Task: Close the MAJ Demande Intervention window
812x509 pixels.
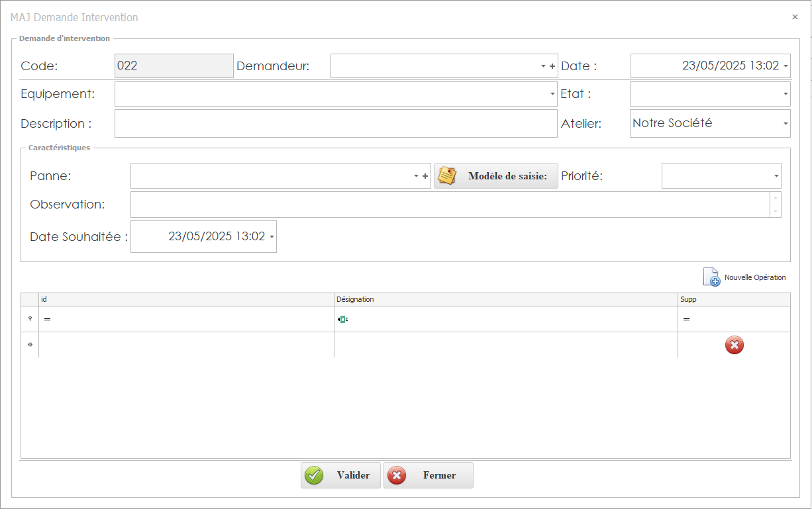Action: 795,17
